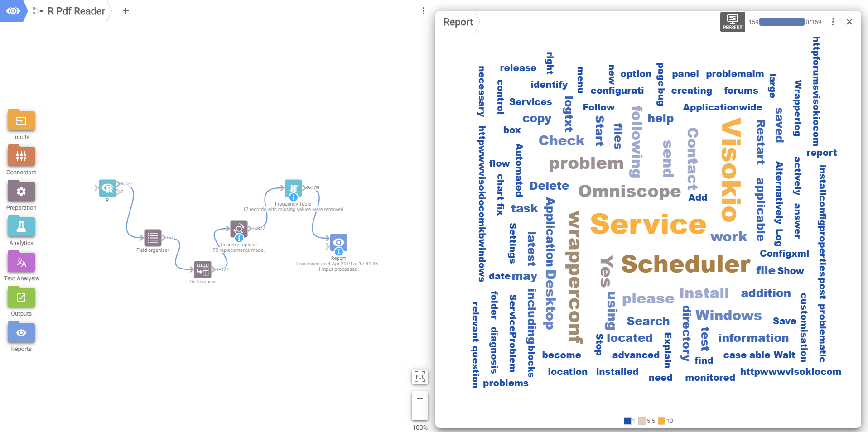Click the word Omniscope in cloud
This screenshot has width=868, height=432.
630,191
